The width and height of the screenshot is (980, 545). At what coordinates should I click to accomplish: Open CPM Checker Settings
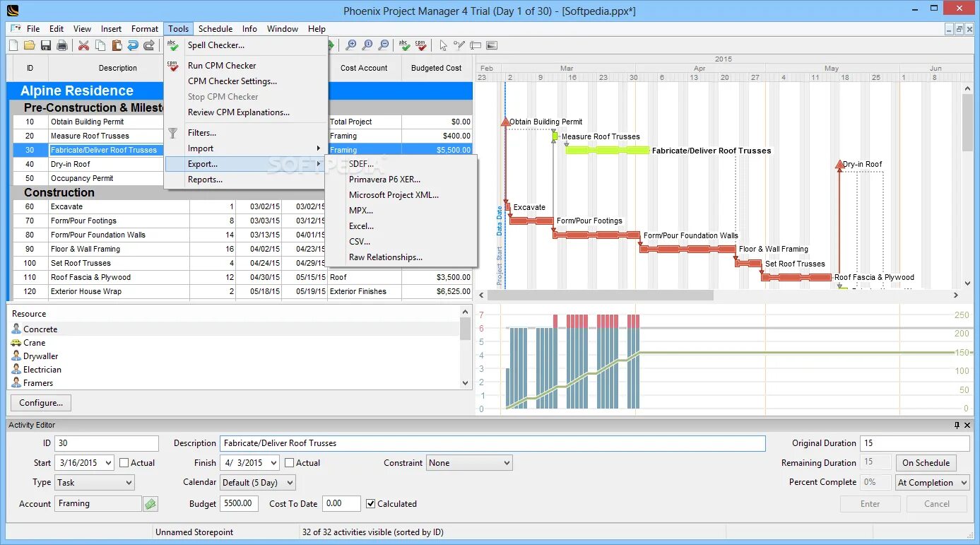coord(246,81)
